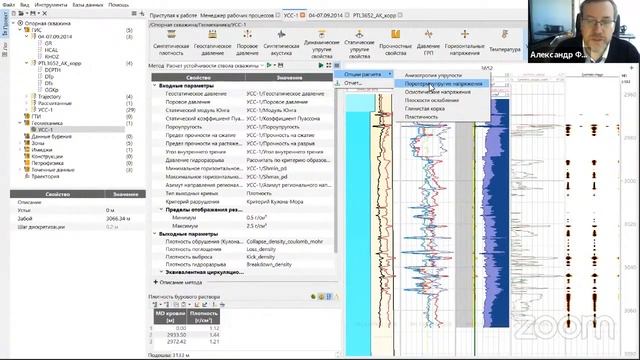Open Динамические упругие свойства tool

point(321,44)
